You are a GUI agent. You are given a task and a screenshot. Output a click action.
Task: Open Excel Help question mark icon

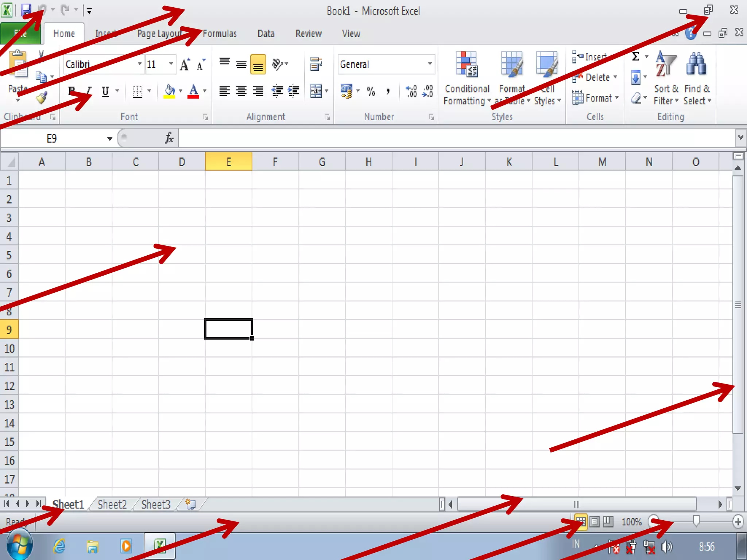pyautogui.click(x=690, y=34)
